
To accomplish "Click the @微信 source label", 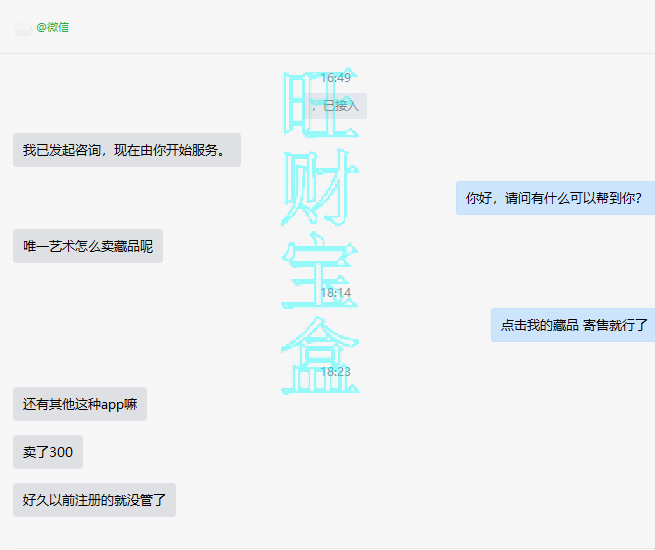I will 53,27.
